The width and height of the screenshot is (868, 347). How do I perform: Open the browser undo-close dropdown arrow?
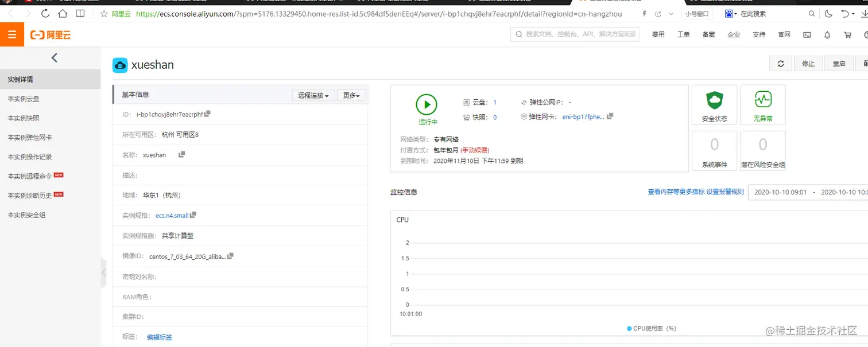pos(852,13)
